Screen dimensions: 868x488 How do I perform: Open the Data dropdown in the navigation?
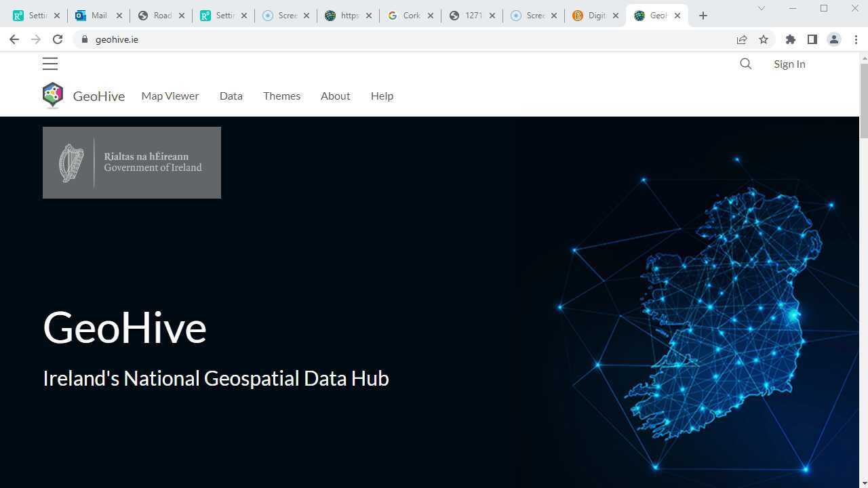coord(231,96)
